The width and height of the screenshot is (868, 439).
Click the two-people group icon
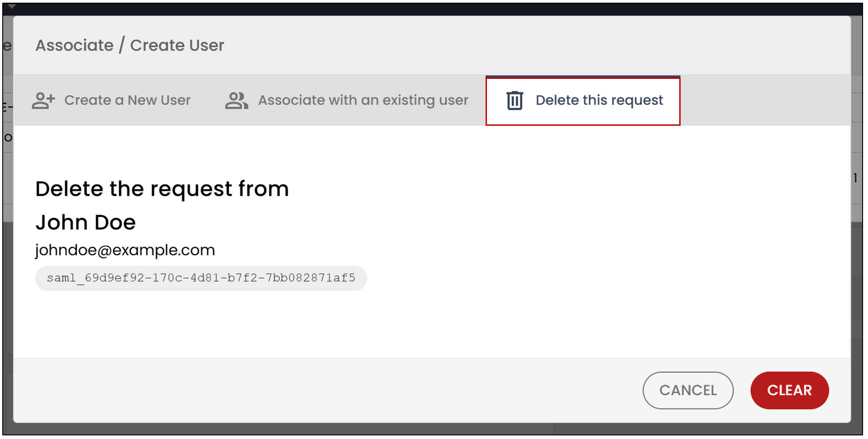point(236,101)
